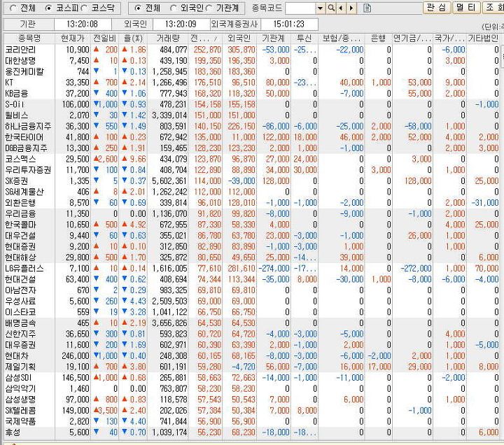Select the 현대차 stock row name
The height and width of the screenshot is (445, 504).
tap(17, 355)
